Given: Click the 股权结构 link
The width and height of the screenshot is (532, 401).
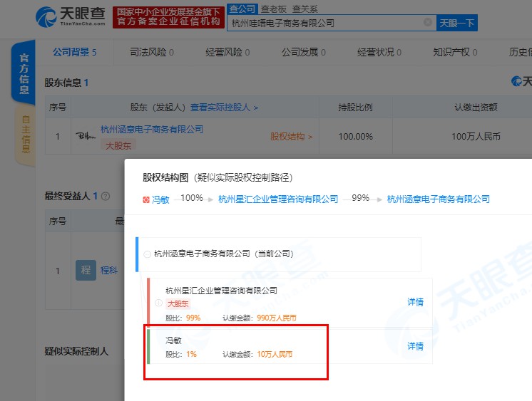Looking at the screenshot, I should click(x=291, y=137).
